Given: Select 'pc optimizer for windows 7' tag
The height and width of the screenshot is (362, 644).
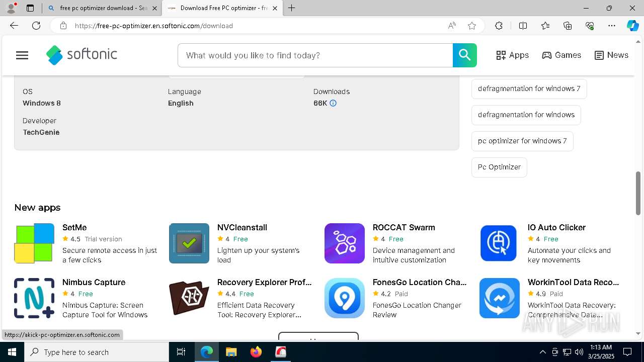Looking at the screenshot, I should pos(522,141).
